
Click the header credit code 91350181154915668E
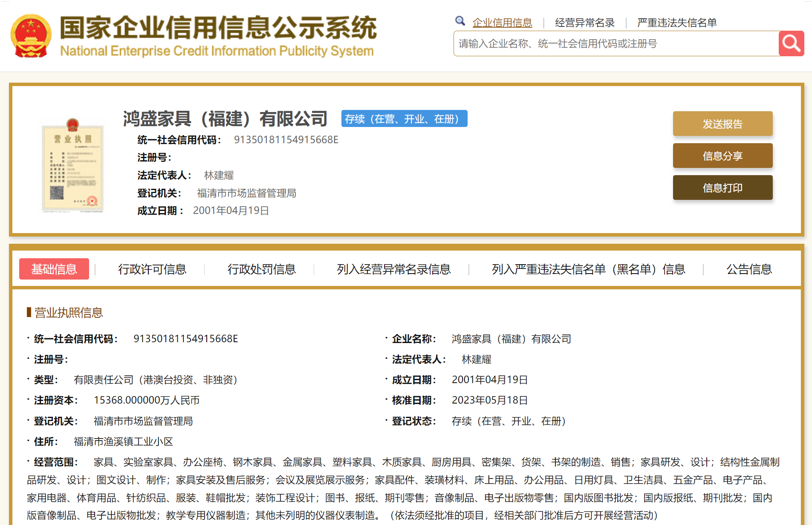(x=286, y=140)
